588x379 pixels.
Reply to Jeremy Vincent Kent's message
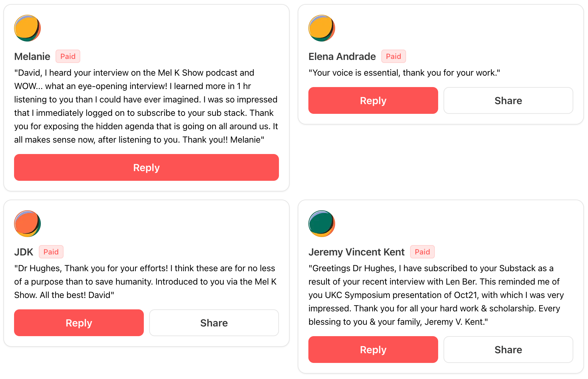(373, 350)
